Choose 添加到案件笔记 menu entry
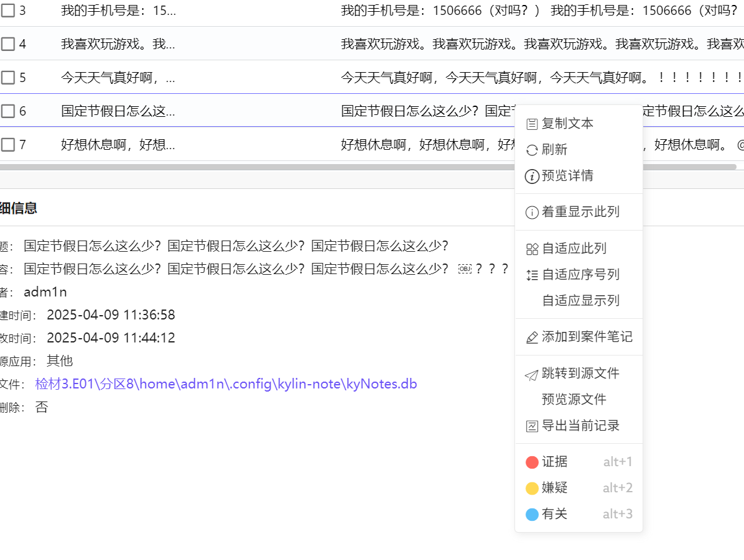The image size is (744, 560). pos(579,337)
